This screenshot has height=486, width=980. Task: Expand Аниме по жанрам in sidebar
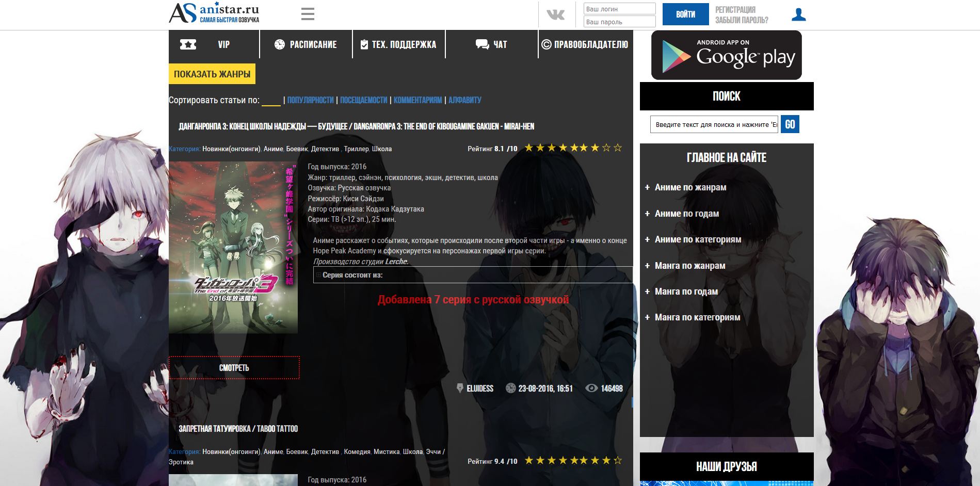coord(690,187)
